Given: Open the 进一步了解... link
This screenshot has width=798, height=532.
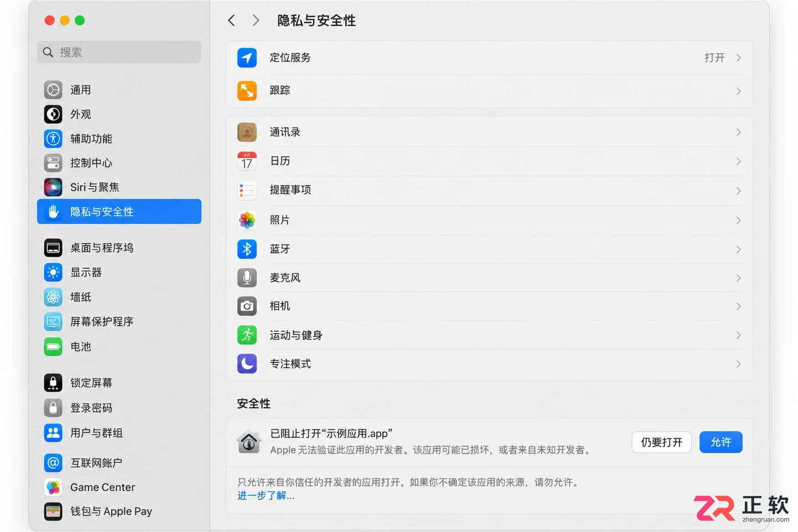Looking at the screenshot, I should (266, 495).
